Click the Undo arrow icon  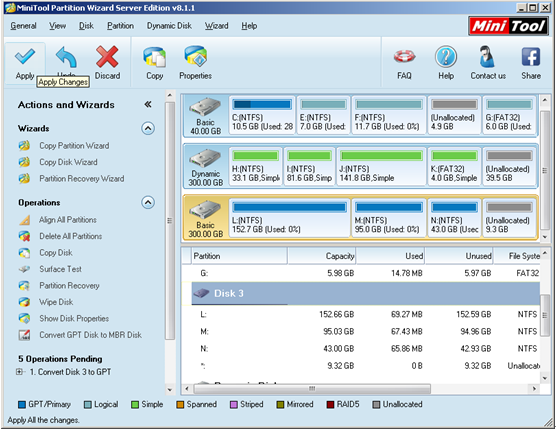click(x=66, y=57)
